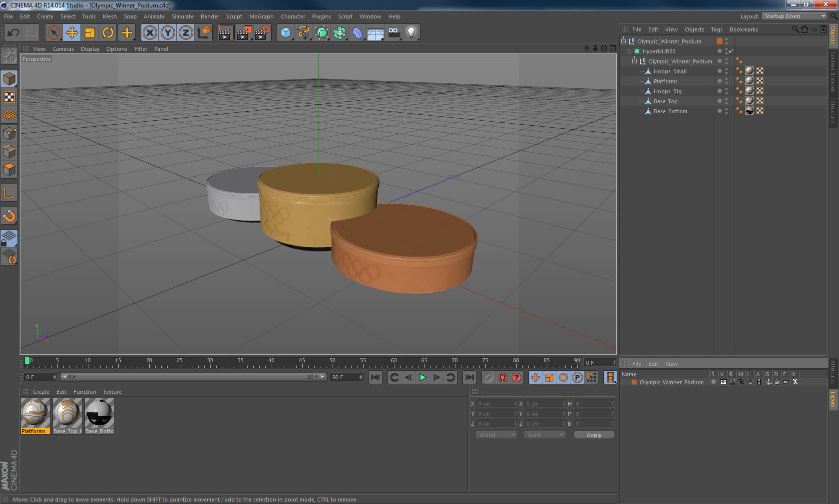Image resolution: width=839 pixels, height=504 pixels.
Task: Open the Tags menu in Objects panel
Action: click(x=717, y=29)
